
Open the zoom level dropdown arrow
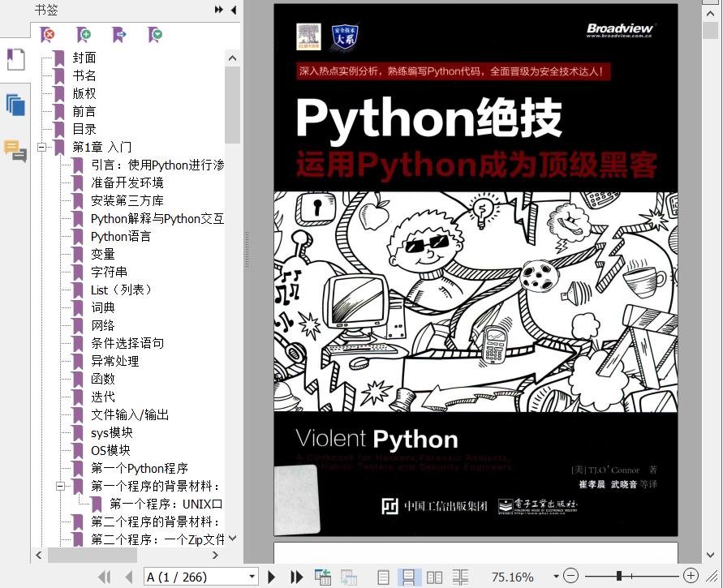(x=556, y=576)
